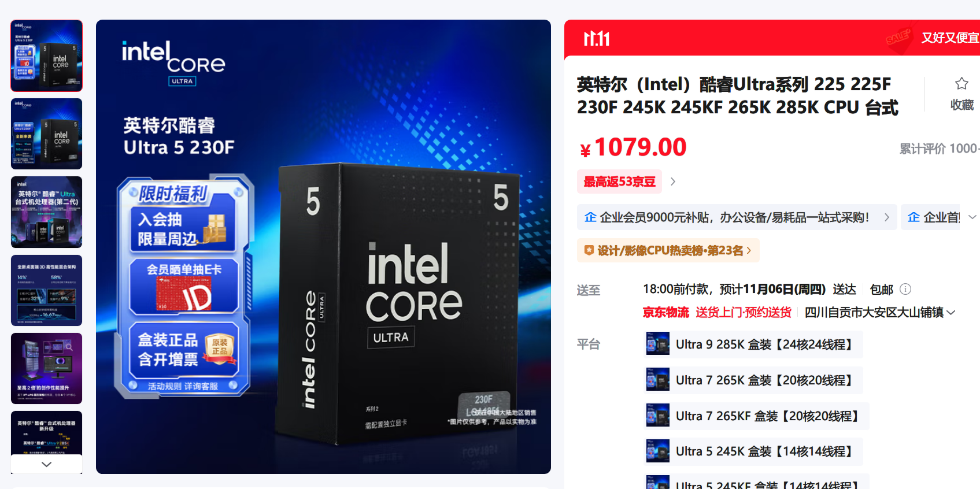The width and height of the screenshot is (980, 489).
Task: Open the 最高返53京豆 reward arrow
Action: (x=672, y=181)
